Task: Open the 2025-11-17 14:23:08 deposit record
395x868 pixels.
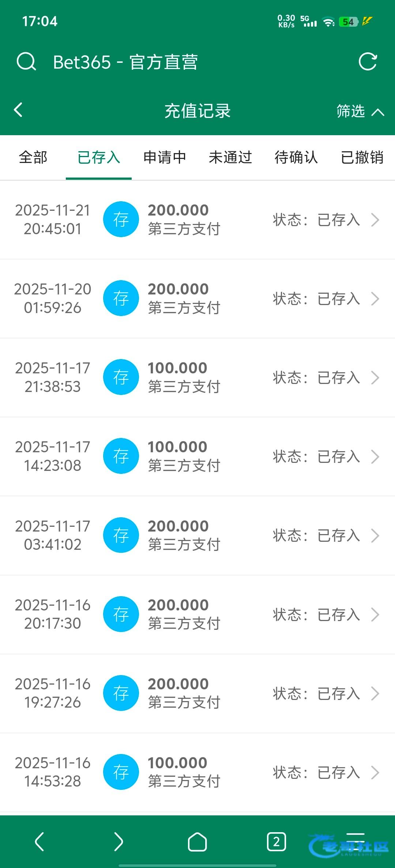Action: pos(197,456)
